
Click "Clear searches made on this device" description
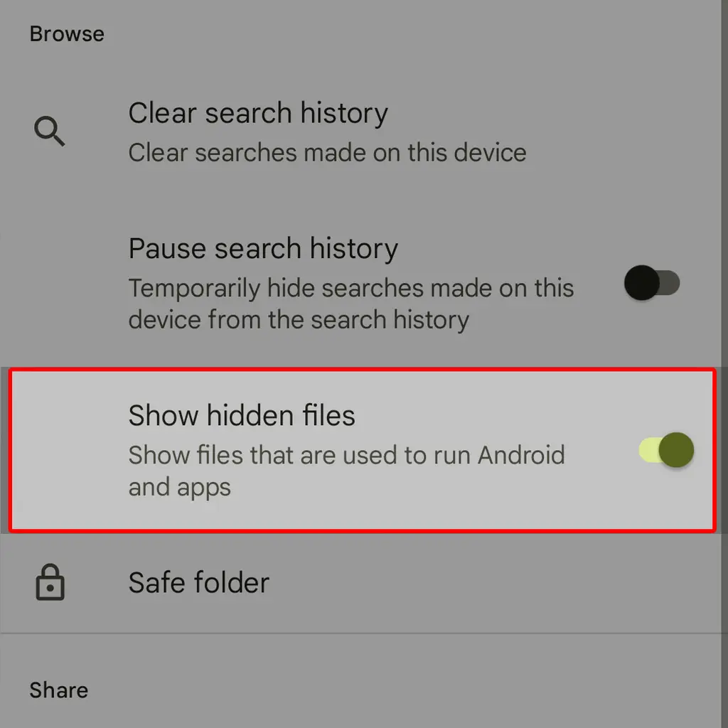pos(327,153)
